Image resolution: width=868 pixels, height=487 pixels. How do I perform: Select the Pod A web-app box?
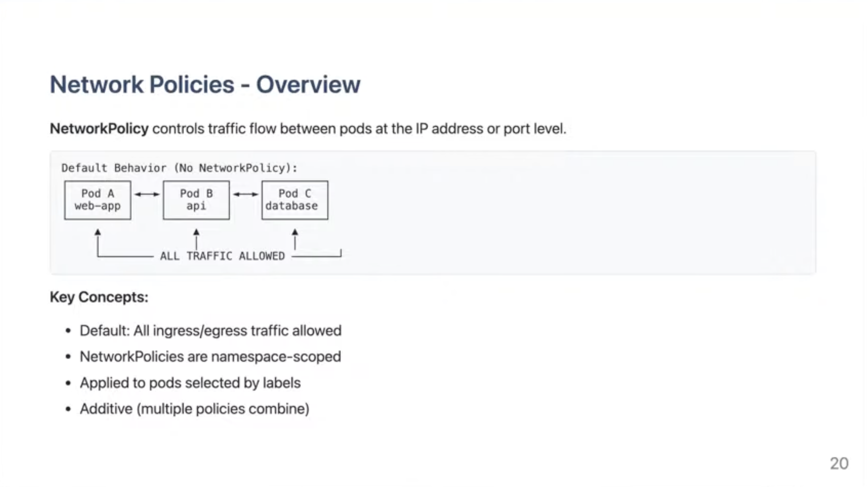pyautogui.click(x=98, y=200)
